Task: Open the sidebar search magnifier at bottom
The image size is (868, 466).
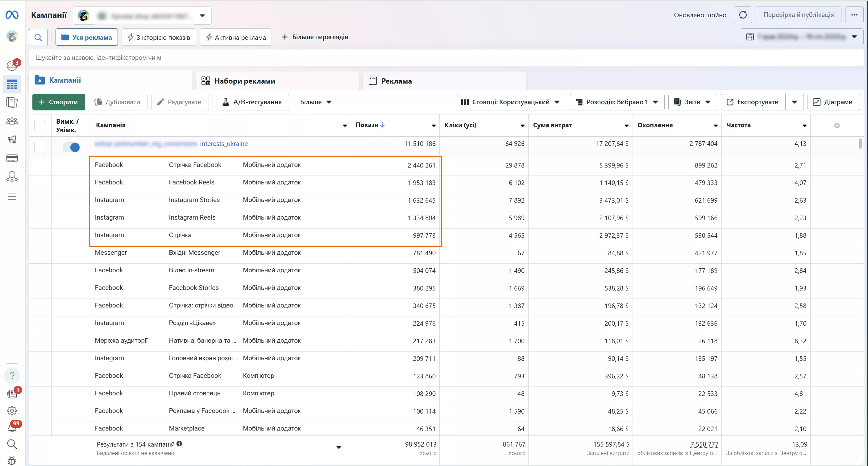Action: [x=12, y=444]
